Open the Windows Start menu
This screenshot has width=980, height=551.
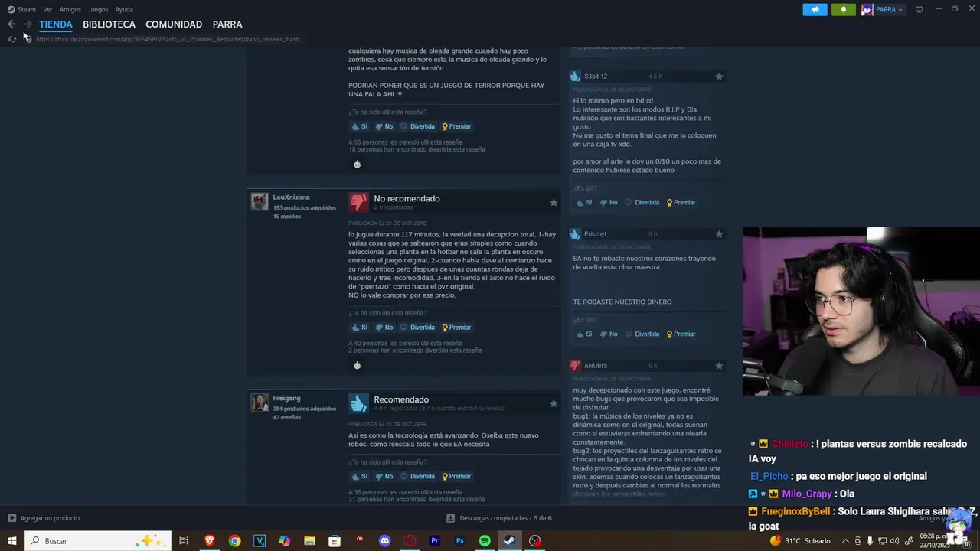(11, 541)
